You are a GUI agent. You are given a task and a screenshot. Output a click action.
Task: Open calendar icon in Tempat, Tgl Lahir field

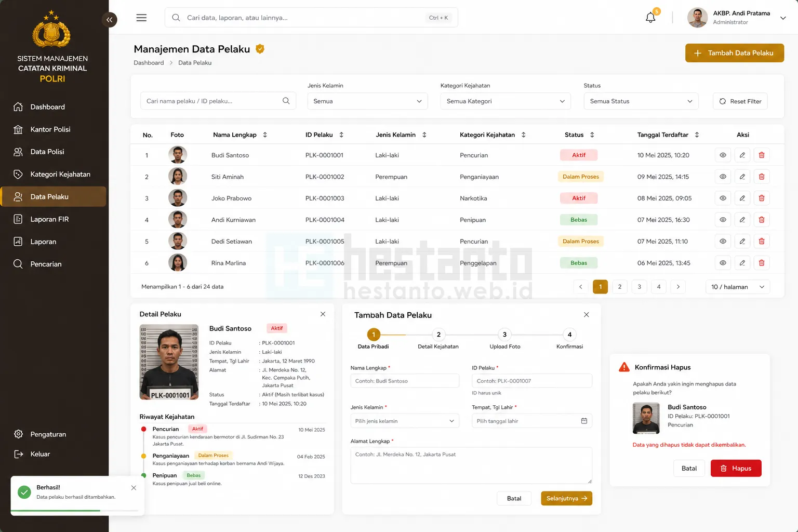[584, 421]
